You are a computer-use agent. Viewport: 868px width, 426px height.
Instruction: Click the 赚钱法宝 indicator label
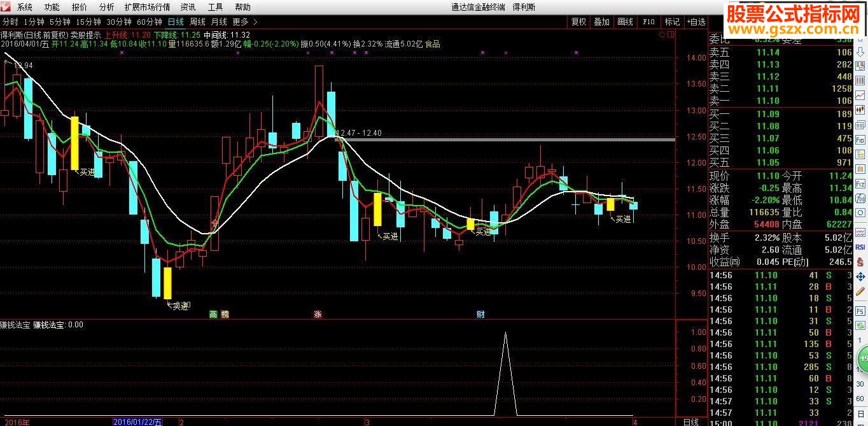click(x=15, y=325)
